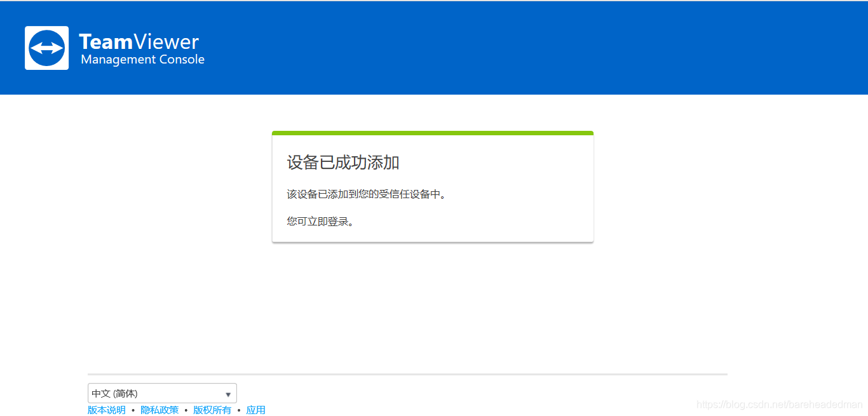Click the green accent bar above the card

(x=432, y=133)
